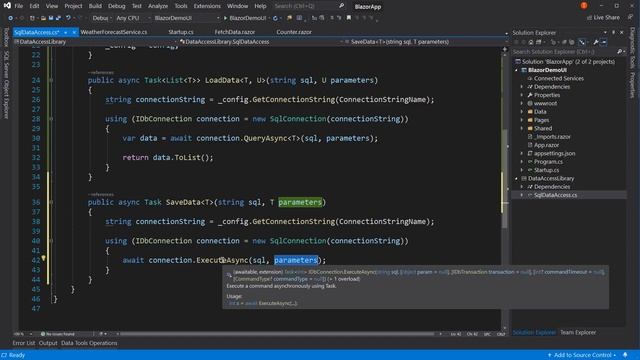
Task: Click No issues found indicator
Action: click(x=58, y=334)
